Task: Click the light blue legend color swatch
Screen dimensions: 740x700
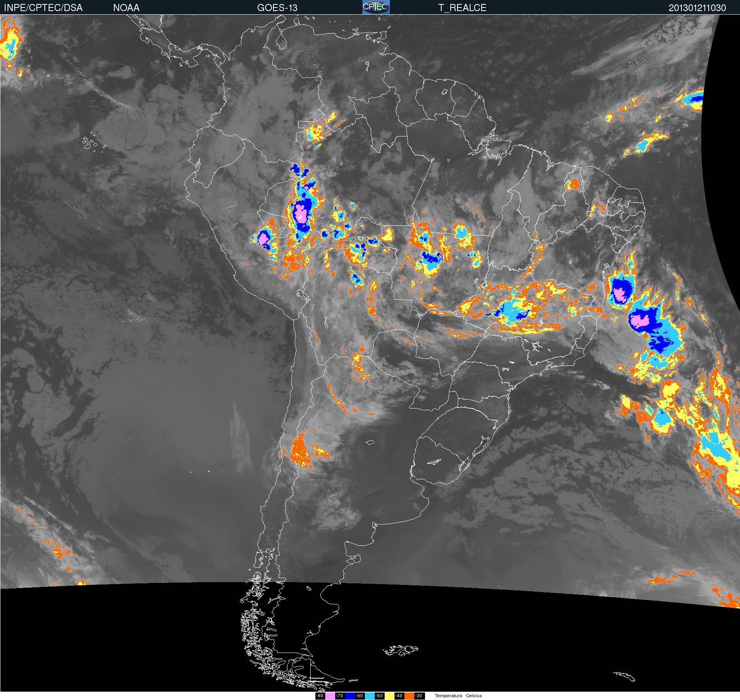Action: tap(370, 696)
